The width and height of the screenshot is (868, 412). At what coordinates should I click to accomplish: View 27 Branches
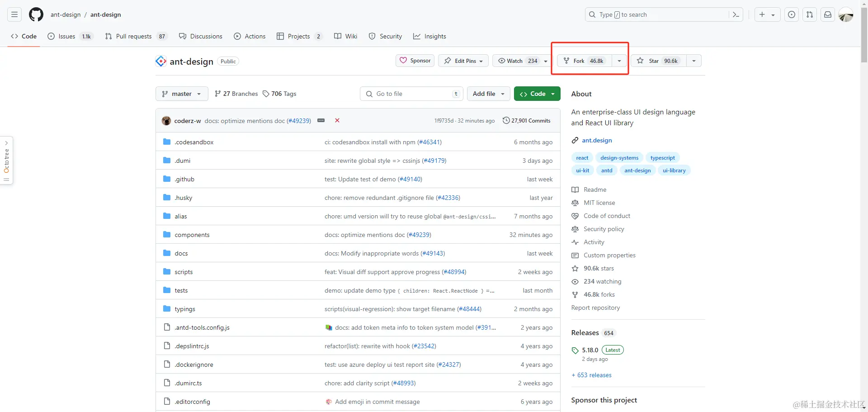236,94
